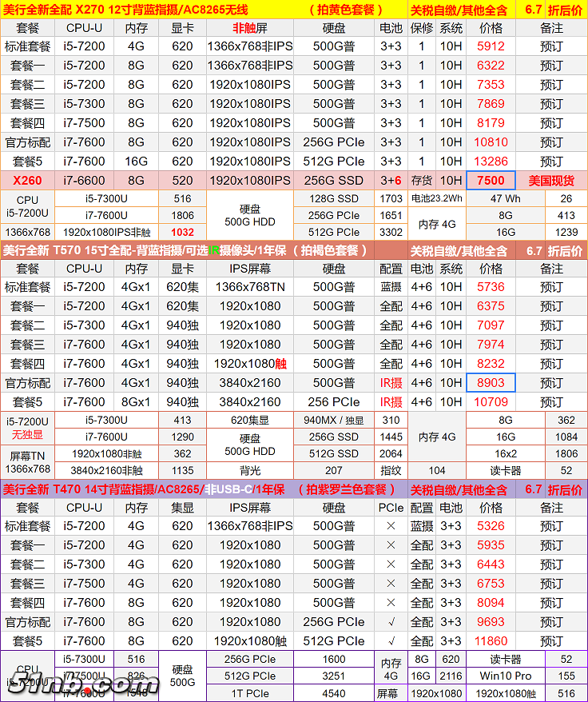Click the 8Gx1 memory cell
The height and width of the screenshot is (702, 588).
click(135, 402)
